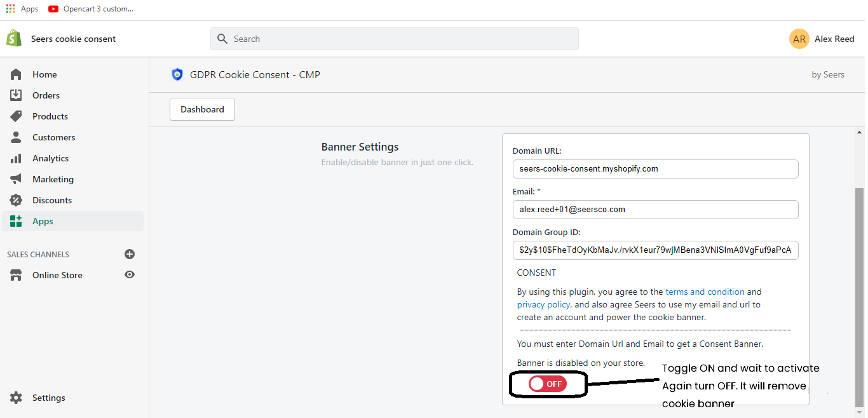Image resolution: width=868 pixels, height=418 pixels.
Task: Open the terms and condition link
Action: pyautogui.click(x=705, y=292)
